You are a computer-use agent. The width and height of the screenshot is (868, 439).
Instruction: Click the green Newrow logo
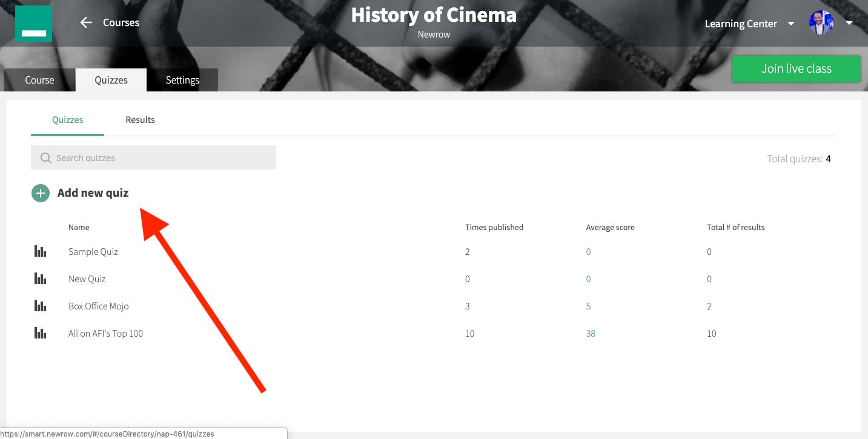coord(33,24)
